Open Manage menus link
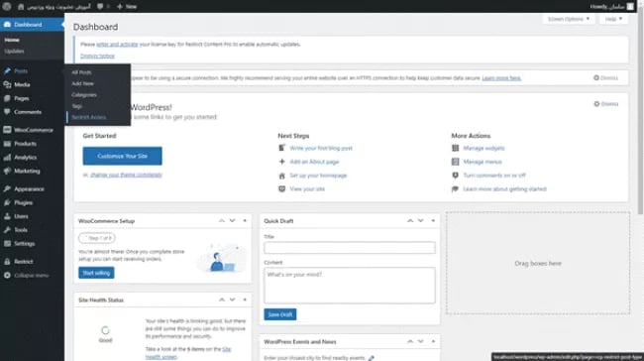The height and width of the screenshot is (361, 644). point(483,162)
